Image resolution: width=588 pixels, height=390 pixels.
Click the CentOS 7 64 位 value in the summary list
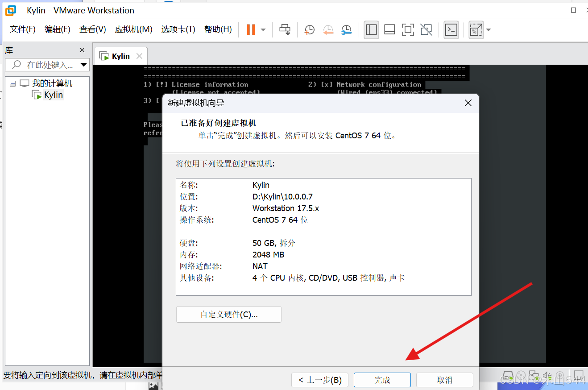pyautogui.click(x=280, y=220)
